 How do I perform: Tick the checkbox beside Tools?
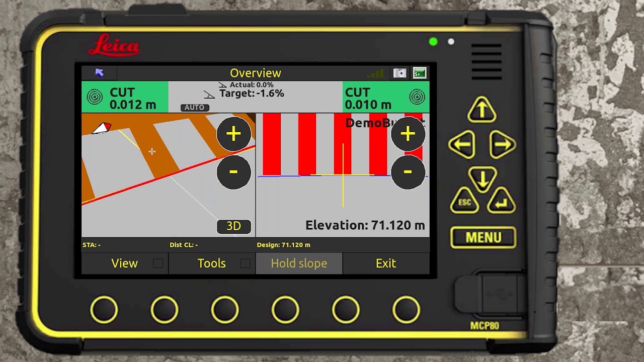click(x=245, y=263)
